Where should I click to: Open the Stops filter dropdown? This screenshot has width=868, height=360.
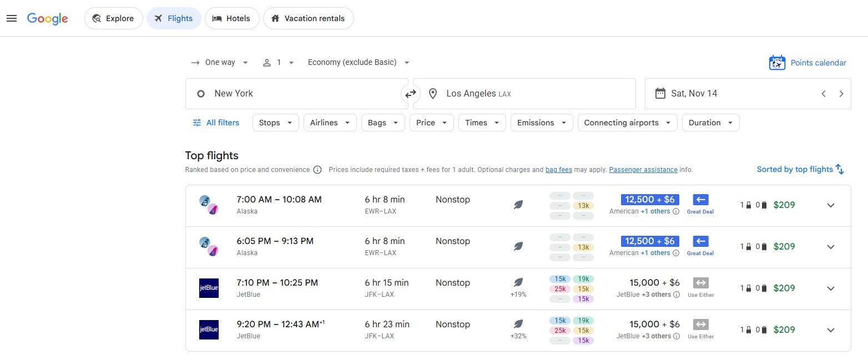[275, 123]
